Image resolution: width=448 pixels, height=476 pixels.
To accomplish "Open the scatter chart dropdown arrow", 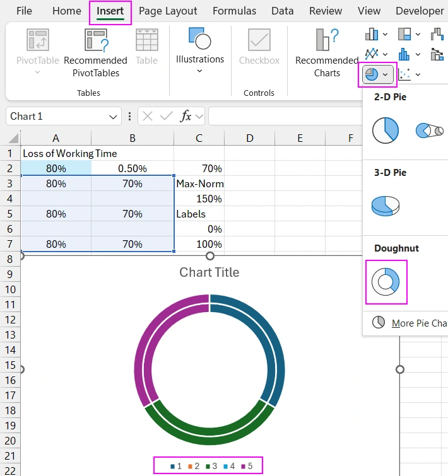I will (x=418, y=75).
